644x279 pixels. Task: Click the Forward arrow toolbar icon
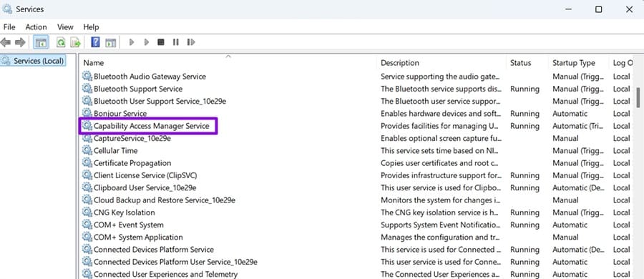pos(20,42)
